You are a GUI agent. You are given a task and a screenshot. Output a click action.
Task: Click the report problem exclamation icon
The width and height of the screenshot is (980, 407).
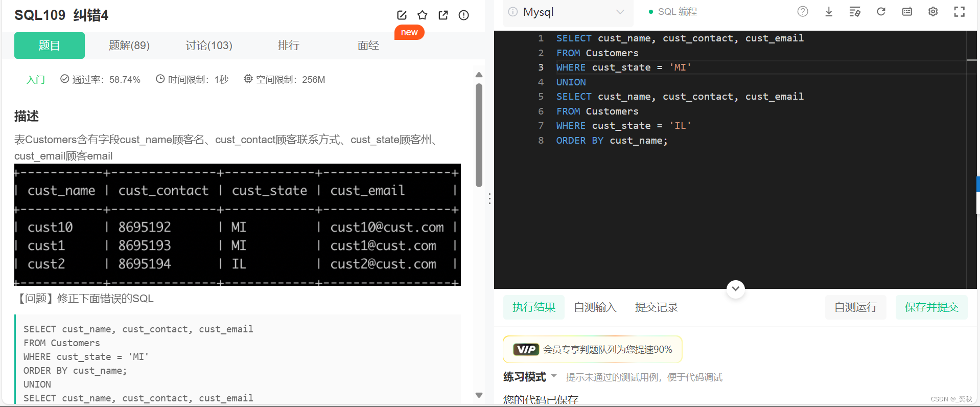(463, 15)
